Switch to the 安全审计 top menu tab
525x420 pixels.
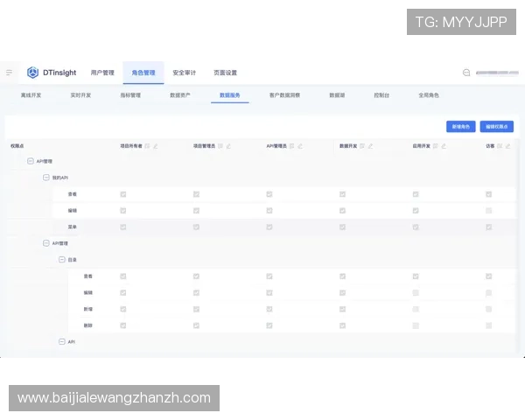coord(185,73)
